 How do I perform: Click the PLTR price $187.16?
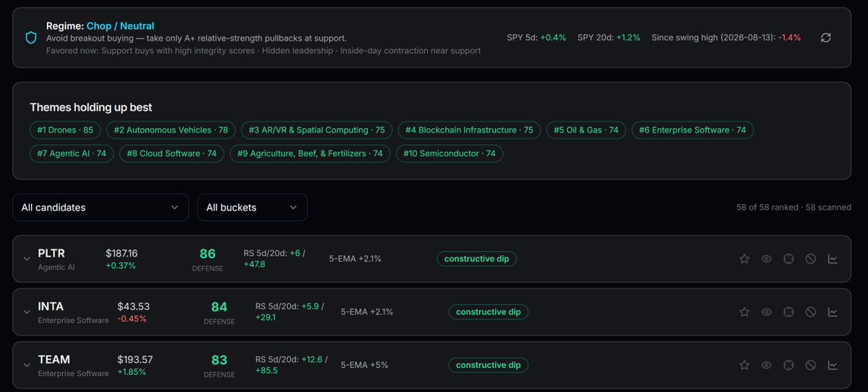click(122, 254)
